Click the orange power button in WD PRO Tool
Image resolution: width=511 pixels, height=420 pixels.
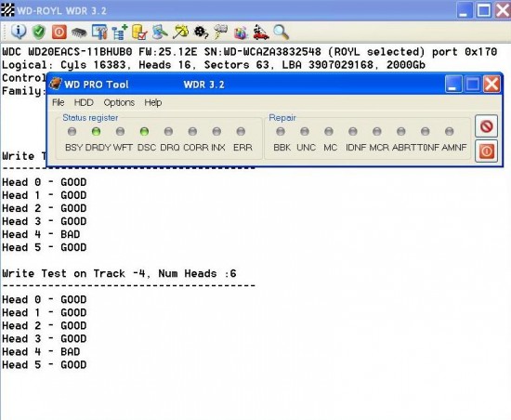pos(486,151)
